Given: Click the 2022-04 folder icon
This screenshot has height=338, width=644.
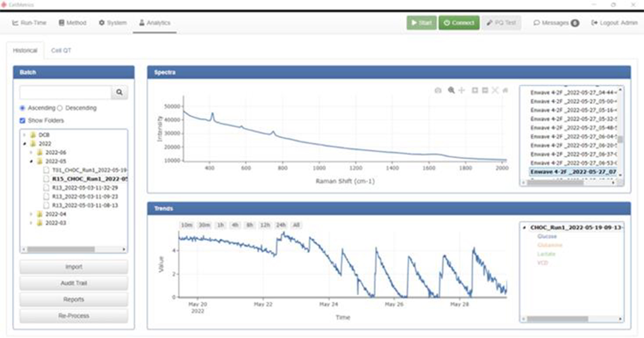Looking at the screenshot, I should [40, 214].
